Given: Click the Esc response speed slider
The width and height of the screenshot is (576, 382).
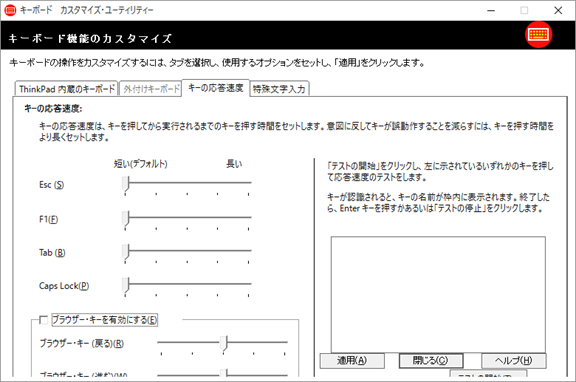Looking at the screenshot, I should 187,184.
